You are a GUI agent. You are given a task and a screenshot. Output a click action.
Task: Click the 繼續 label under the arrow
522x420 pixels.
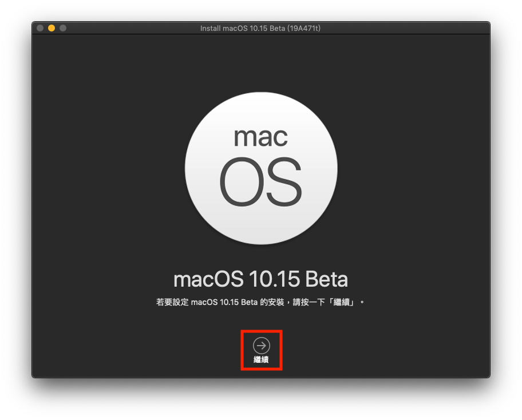coord(262,359)
